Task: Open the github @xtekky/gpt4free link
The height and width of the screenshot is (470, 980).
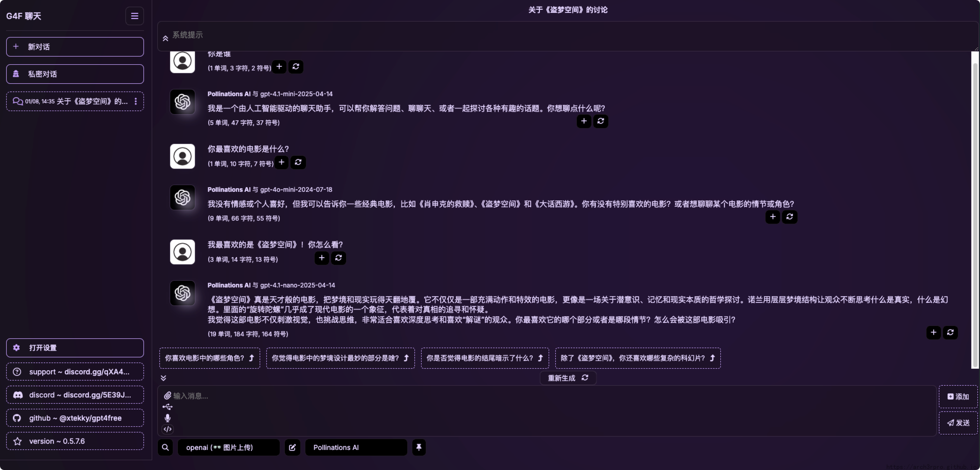Action: pos(75,418)
